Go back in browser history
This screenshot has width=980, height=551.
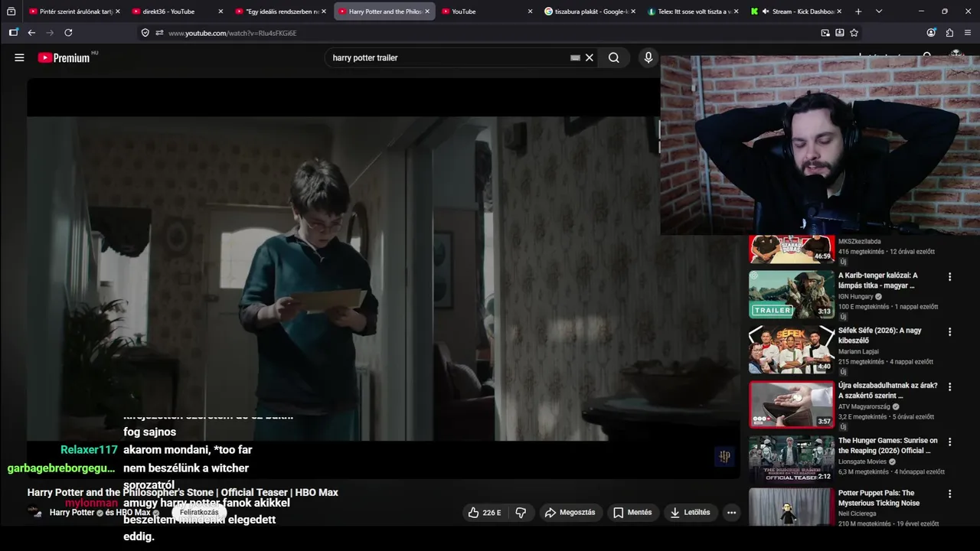coord(31,33)
